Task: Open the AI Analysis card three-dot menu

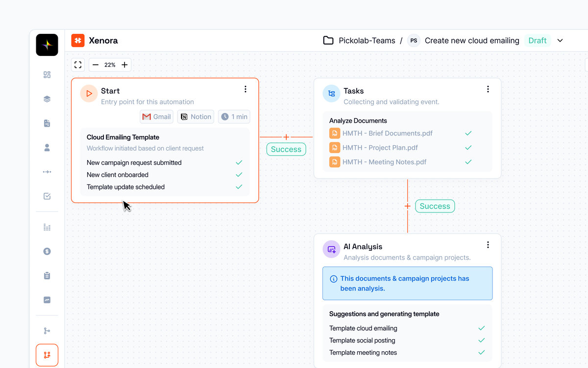Action: [x=488, y=245]
